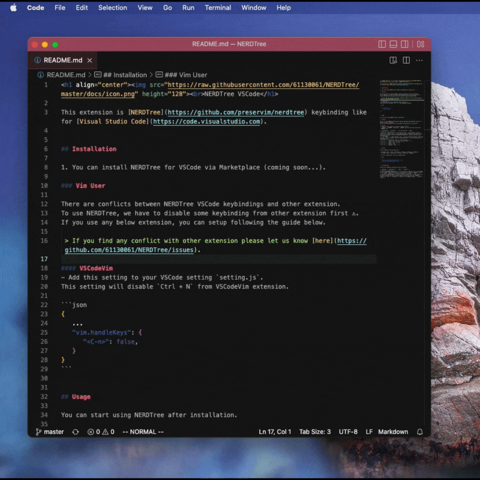Open the Edit menu
The image size is (480, 480).
pyautogui.click(x=82, y=8)
